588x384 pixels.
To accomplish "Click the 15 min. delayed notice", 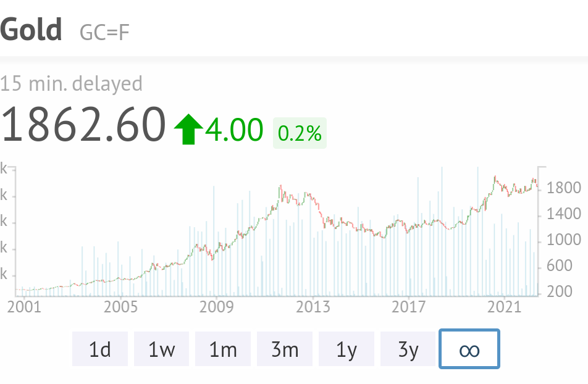I will (x=72, y=83).
